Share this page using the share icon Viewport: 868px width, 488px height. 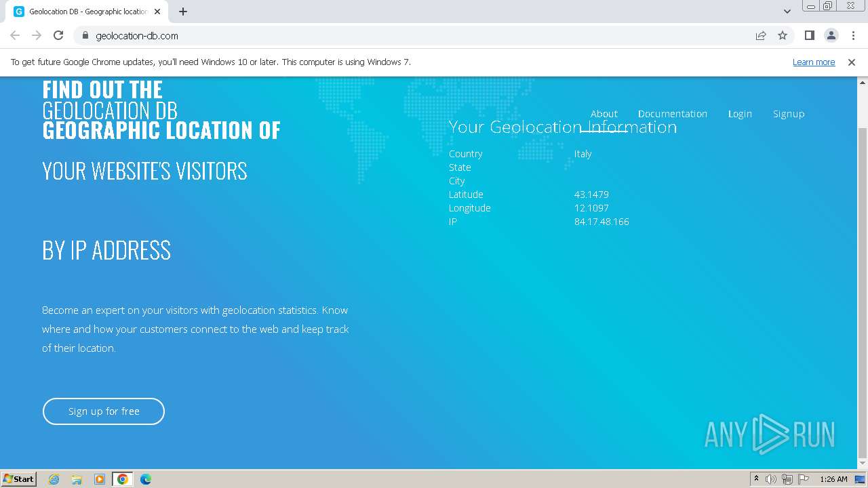(761, 35)
